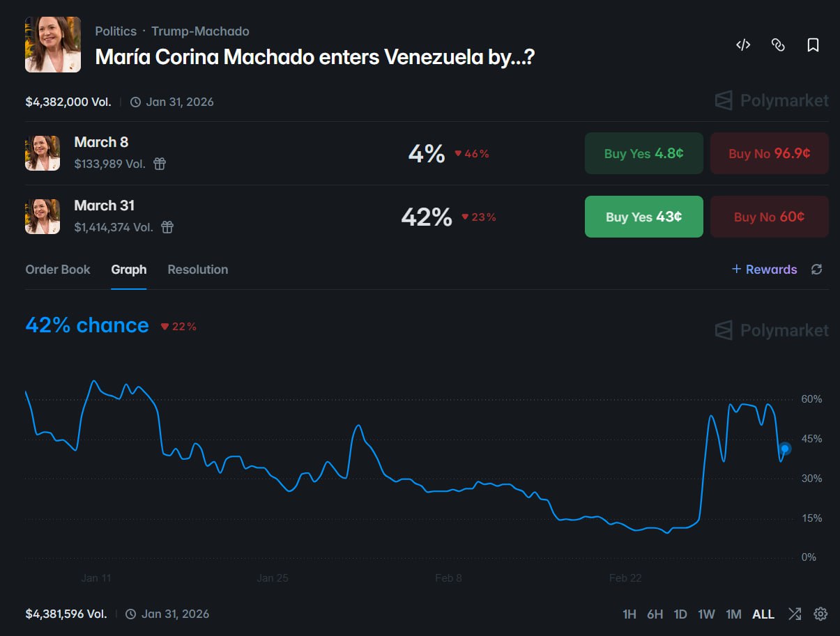Select the 6H timeframe option

[655, 614]
